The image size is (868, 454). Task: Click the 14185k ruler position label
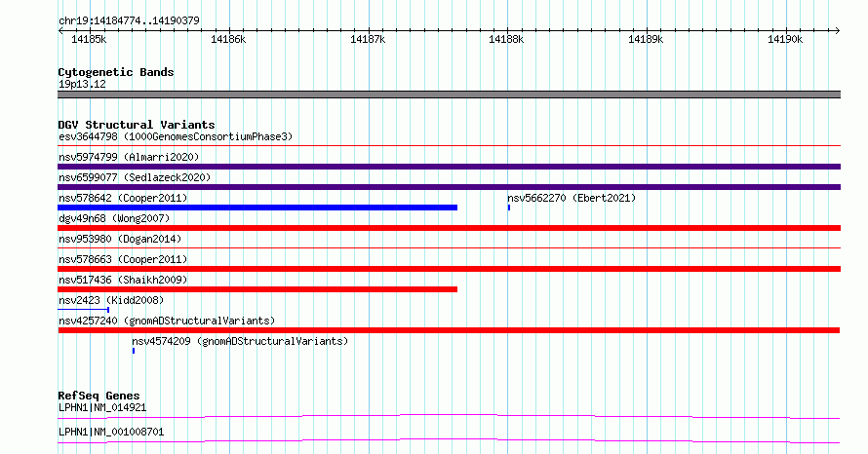pos(89,39)
